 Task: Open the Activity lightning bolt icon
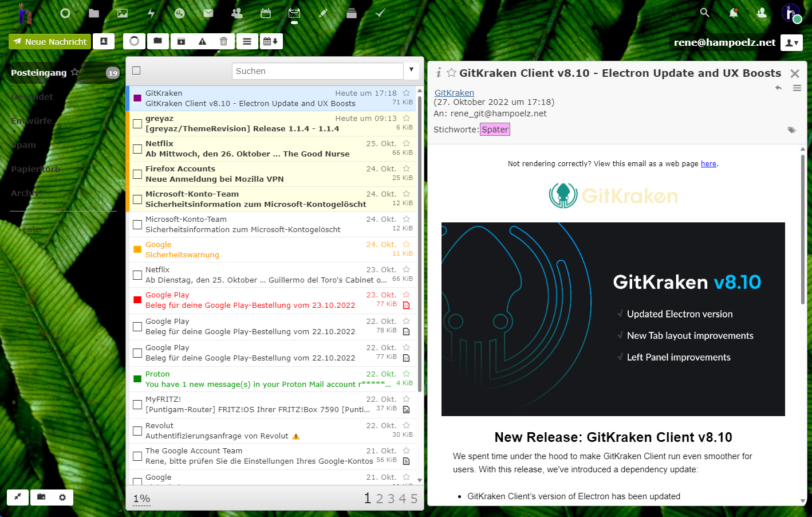click(151, 13)
